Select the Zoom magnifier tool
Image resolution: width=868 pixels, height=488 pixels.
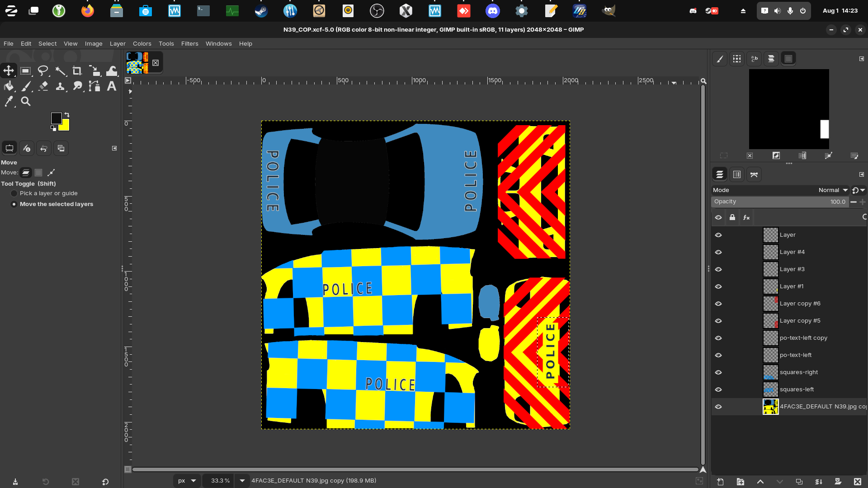[x=26, y=102]
